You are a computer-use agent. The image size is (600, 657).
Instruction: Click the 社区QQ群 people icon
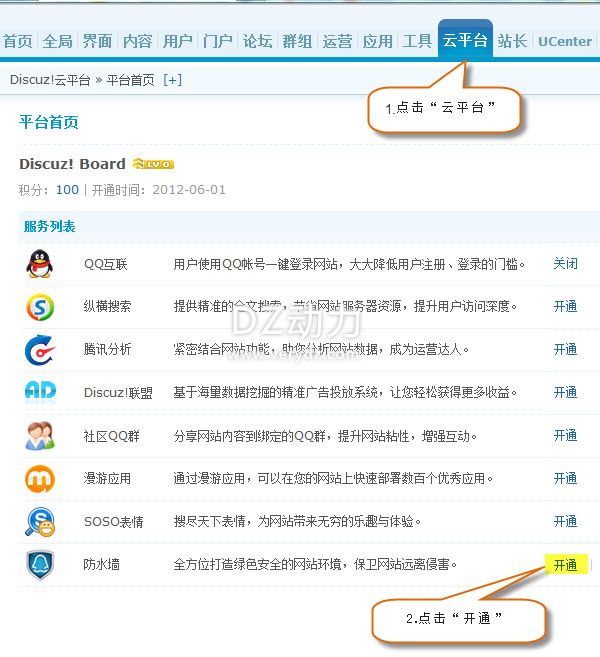(x=40, y=436)
